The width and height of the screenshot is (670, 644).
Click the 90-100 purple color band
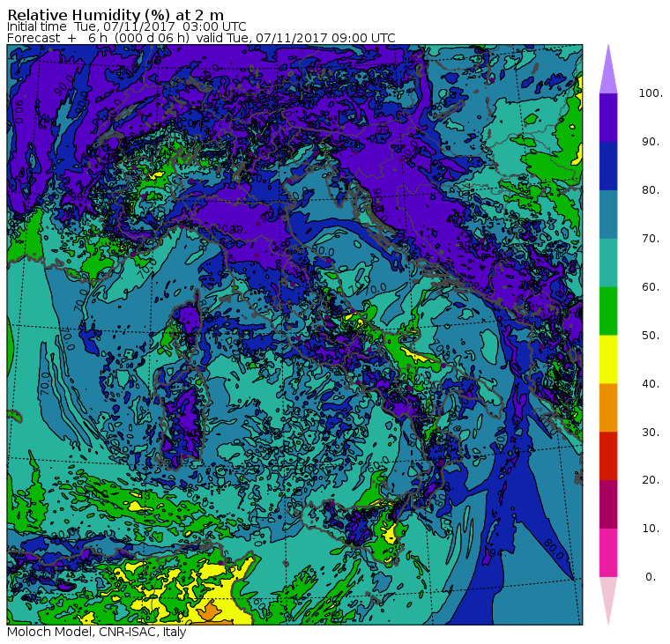click(x=608, y=117)
